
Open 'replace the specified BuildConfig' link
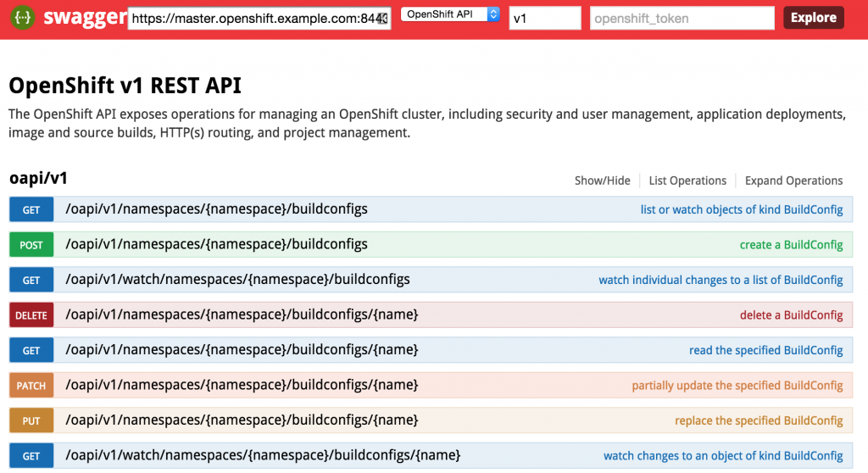[x=759, y=420]
